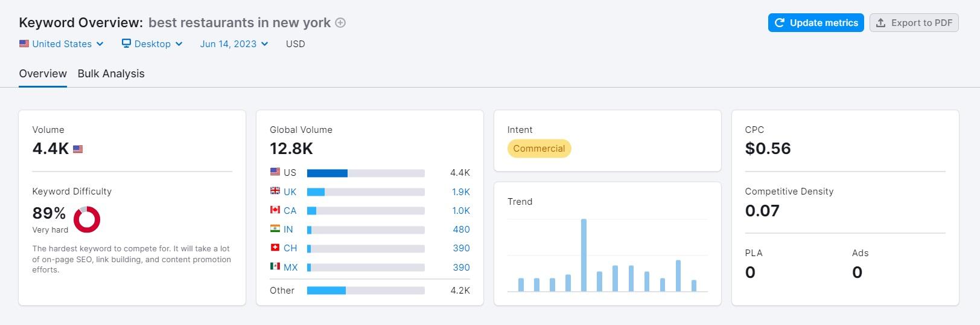
Task: Click the UK flag in Global Volume
Action: pos(275,191)
